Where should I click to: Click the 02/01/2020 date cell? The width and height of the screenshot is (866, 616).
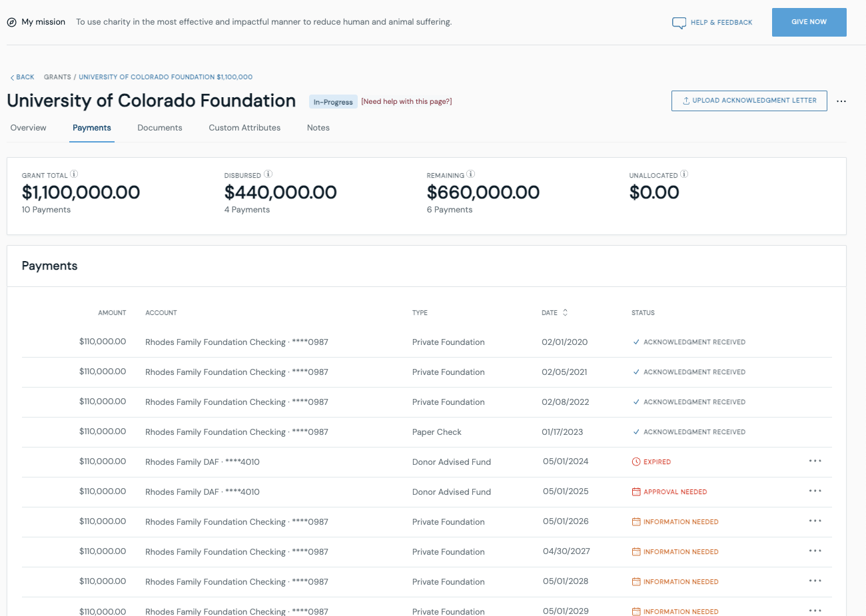(x=565, y=342)
